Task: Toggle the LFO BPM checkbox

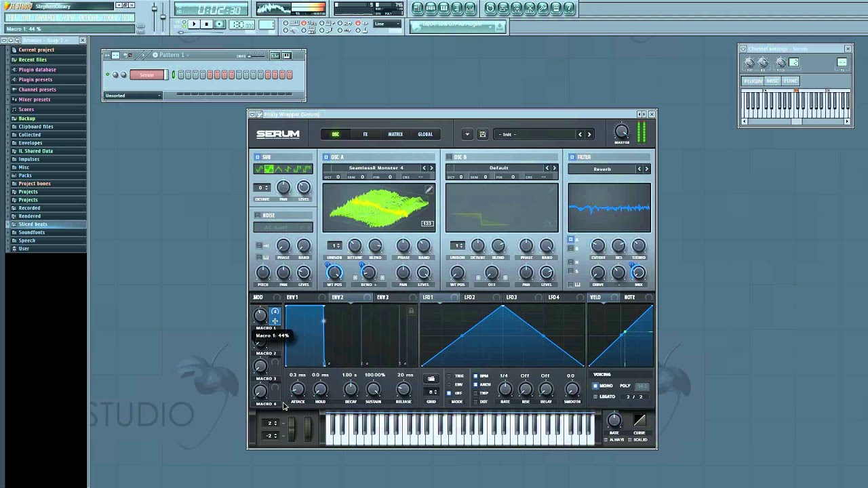Action: [475, 376]
